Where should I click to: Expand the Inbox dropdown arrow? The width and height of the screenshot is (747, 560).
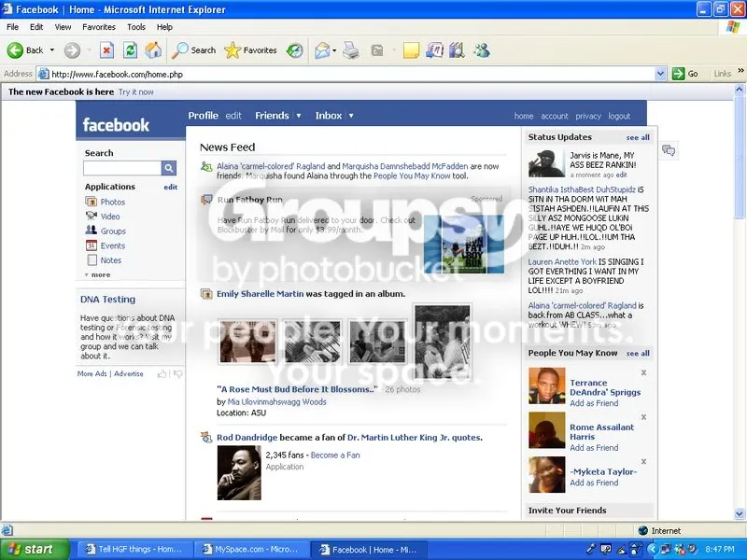[x=351, y=116]
